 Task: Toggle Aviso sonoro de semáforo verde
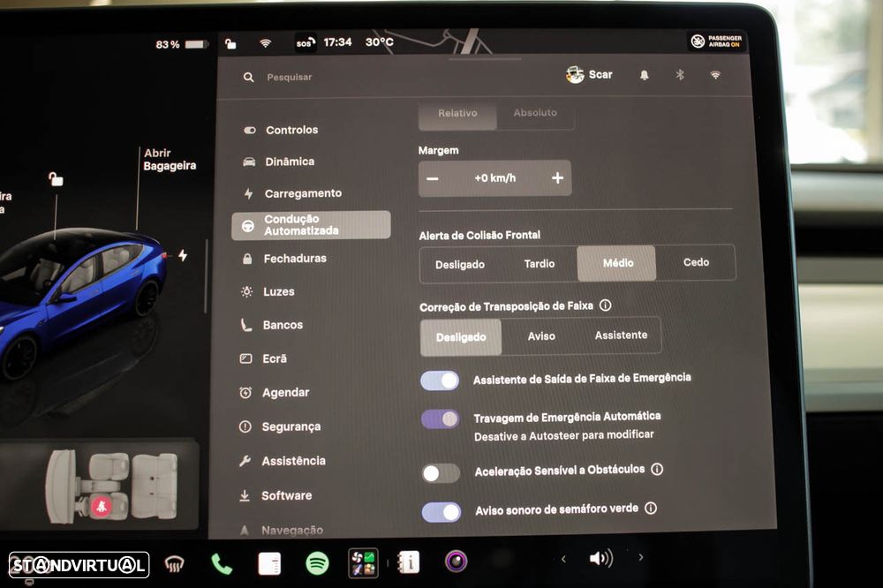click(x=441, y=512)
